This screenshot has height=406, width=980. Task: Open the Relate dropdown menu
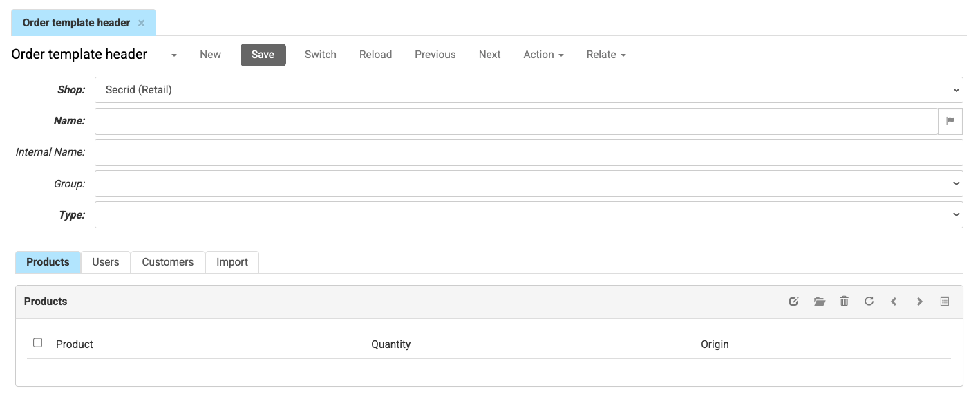[605, 55]
